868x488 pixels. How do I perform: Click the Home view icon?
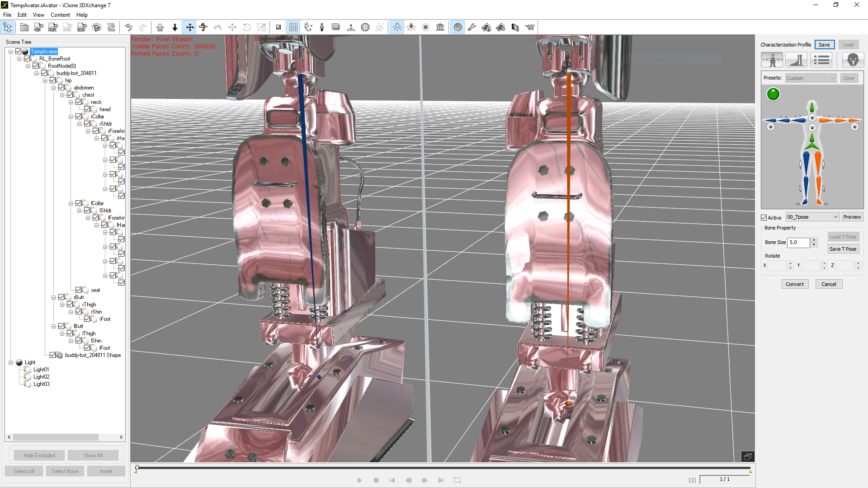pos(160,28)
